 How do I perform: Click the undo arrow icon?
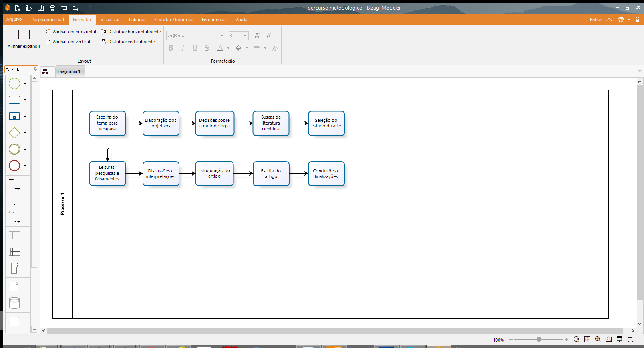tap(64, 8)
